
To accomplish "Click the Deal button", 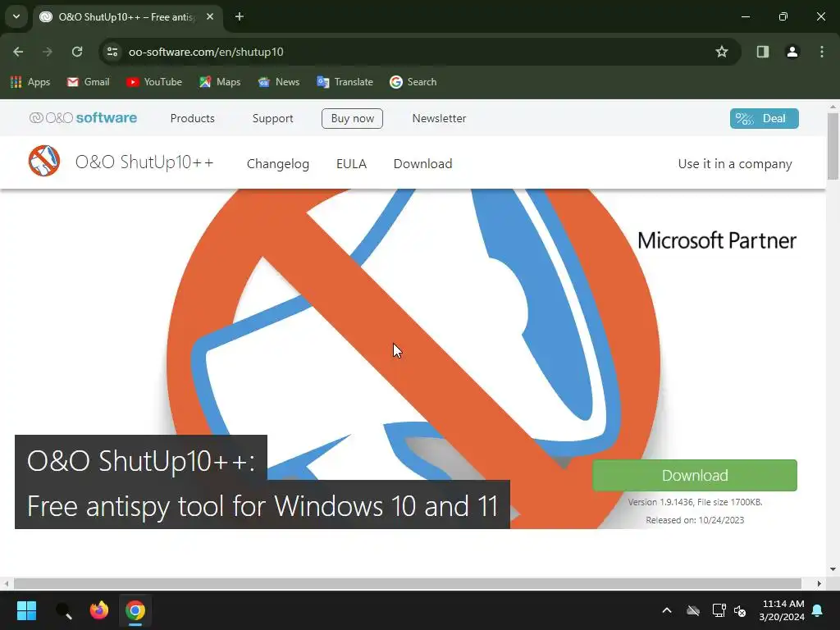I will coord(764,118).
